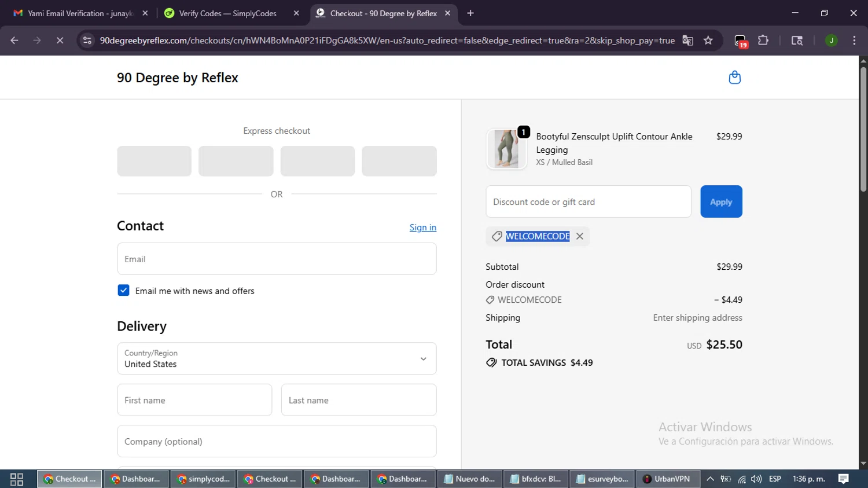
Task: Click the battery tray icon
Action: [x=726, y=479]
